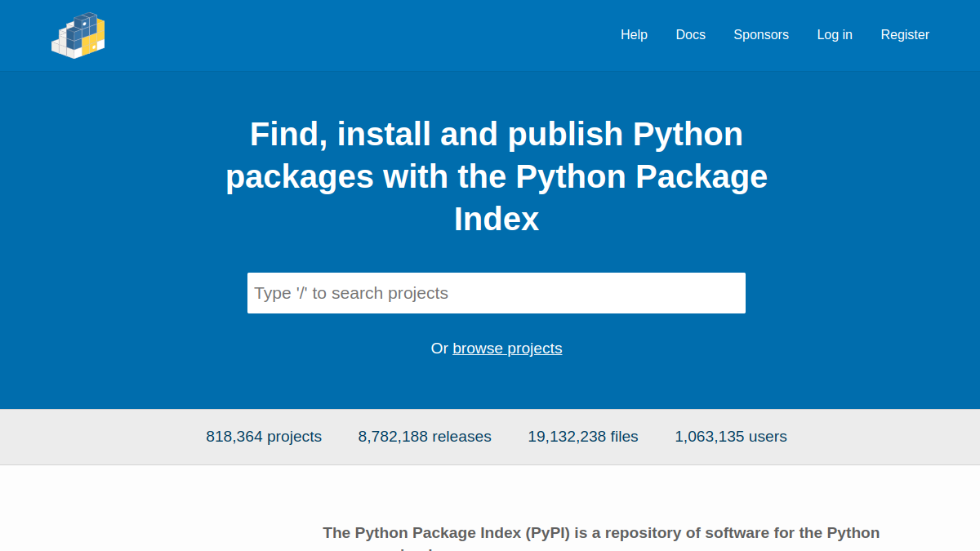This screenshot has width=980, height=551.
Task: Follow the browse projects link
Action: coord(507,349)
